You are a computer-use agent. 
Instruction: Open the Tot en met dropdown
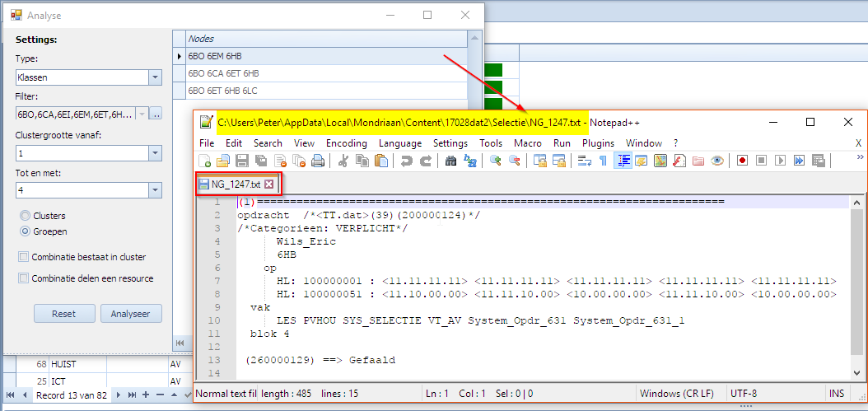pos(155,190)
